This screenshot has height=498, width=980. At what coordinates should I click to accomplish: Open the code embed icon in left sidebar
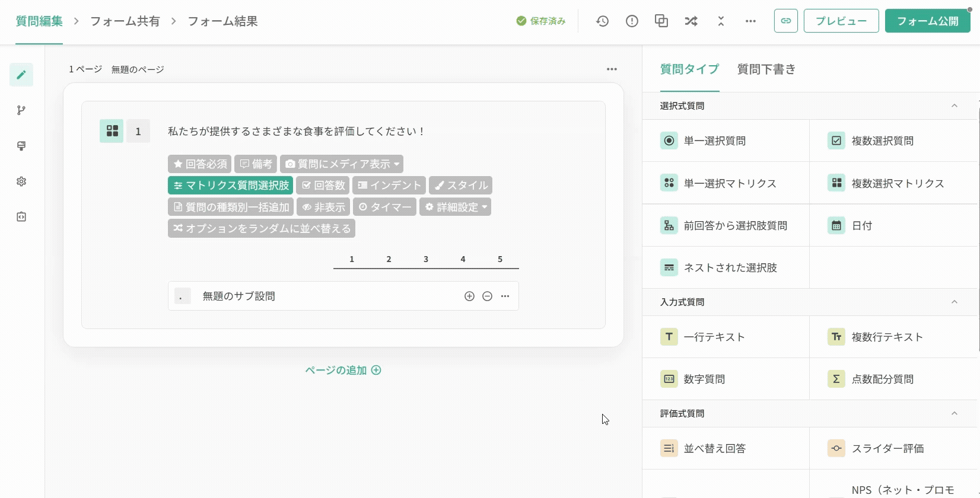(x=21, y=217)
